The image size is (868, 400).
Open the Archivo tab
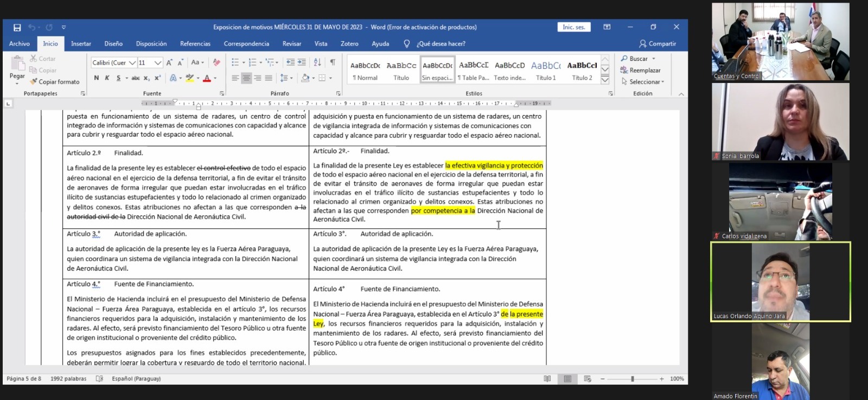[20, 43]
